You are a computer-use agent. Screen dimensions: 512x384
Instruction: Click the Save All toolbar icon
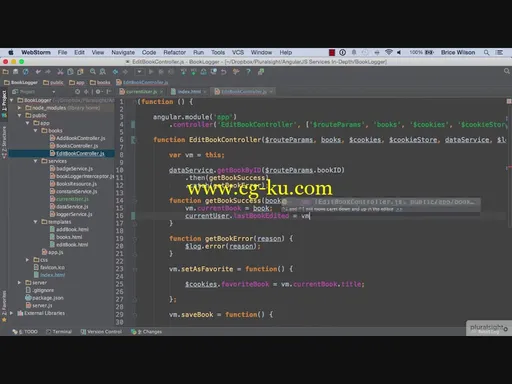point(15,72)
